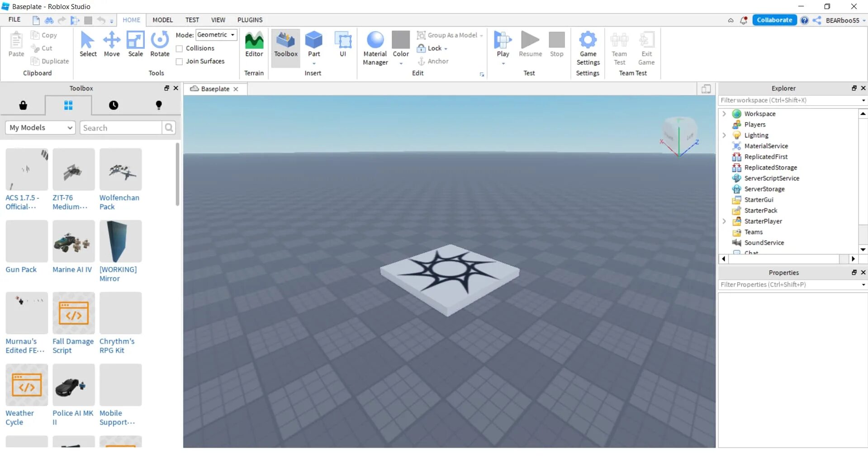Open the Marketplace tab in Toolbox
Viewport: 868px width, 458px height.
[23, 105]
